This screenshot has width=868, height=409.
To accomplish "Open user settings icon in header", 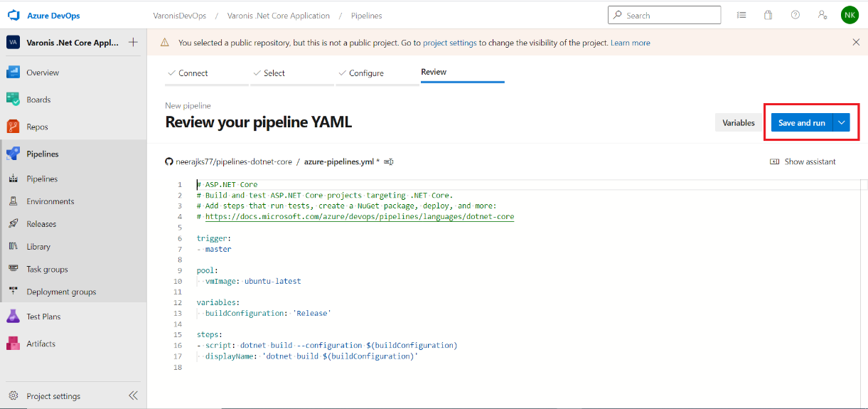I will coord(823,15).
